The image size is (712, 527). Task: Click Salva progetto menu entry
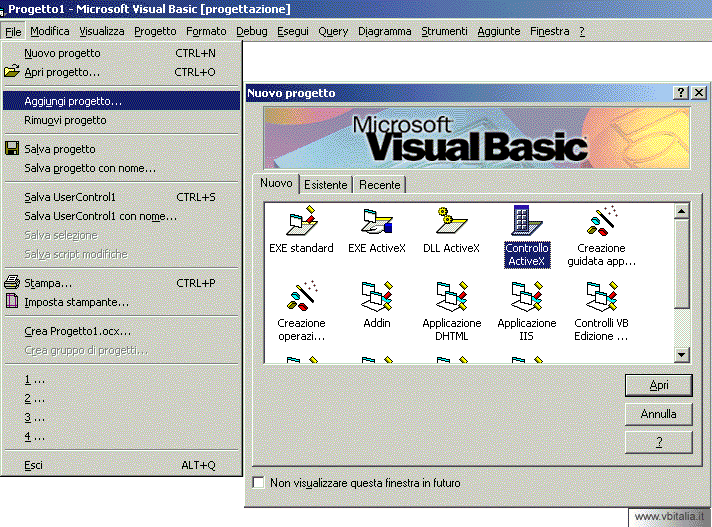pos(121,149)
